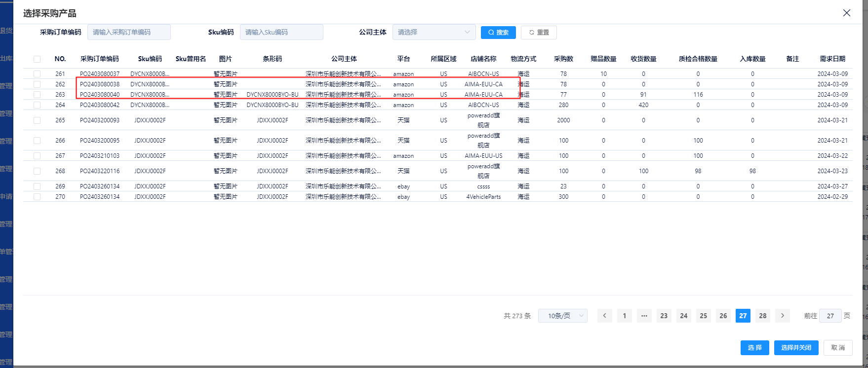This screenshot has height=368, width=868.
Task: Go to previous page arrow in pagination
Action: pyautogui.click(x=604, y=316)
